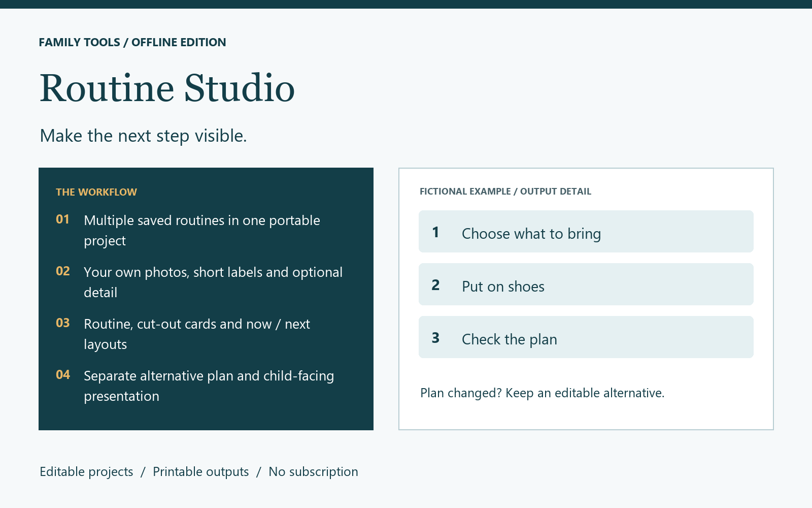Select 'Your own photos, short labels' item
Screen dimensions: 812x508
click(213, 282)
